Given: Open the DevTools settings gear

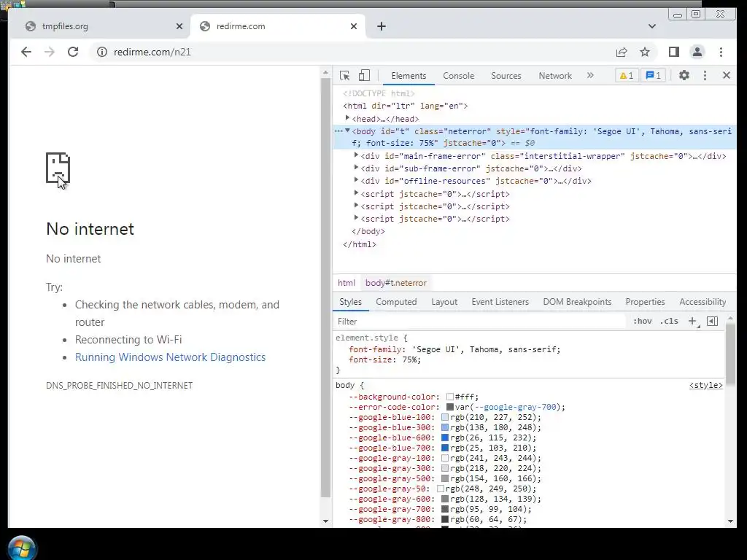Looking at the screenshot, I should (x=684, y=75).
